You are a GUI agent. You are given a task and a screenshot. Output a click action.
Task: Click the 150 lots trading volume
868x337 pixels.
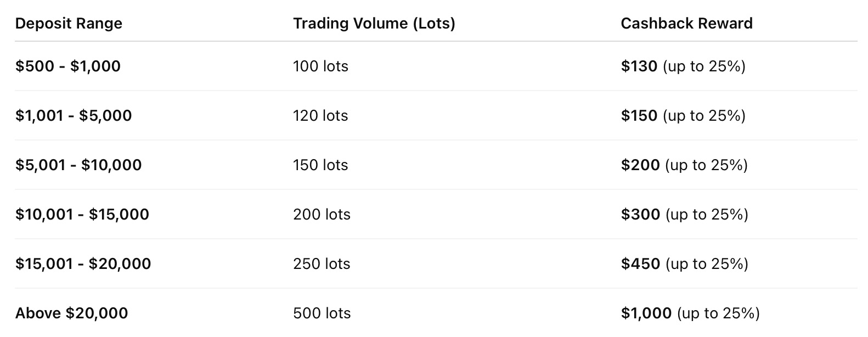pos(320,165)
